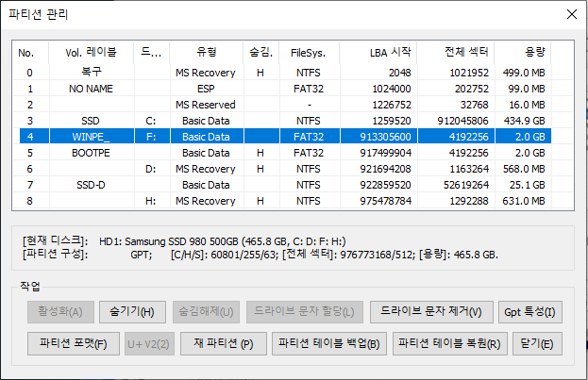The width and height of the screenshot is (588, 380).
Task: Click total sectors value 1021952
Action: click(x=469, y=73)
